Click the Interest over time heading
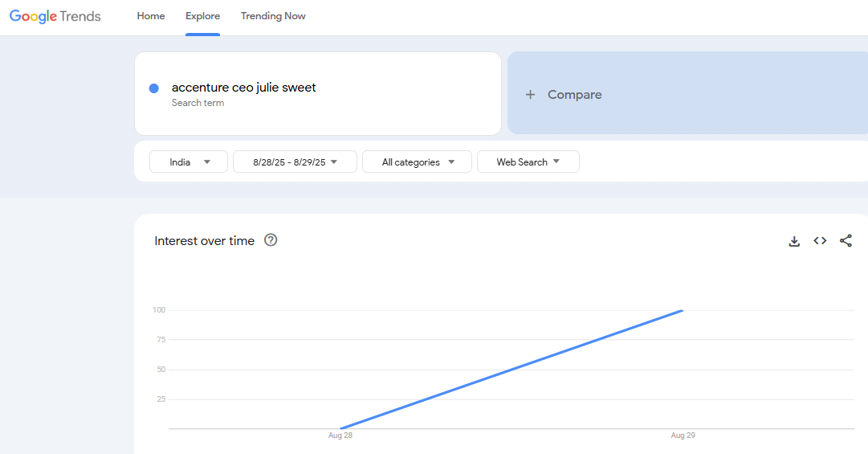 click(x=204, y=241)
